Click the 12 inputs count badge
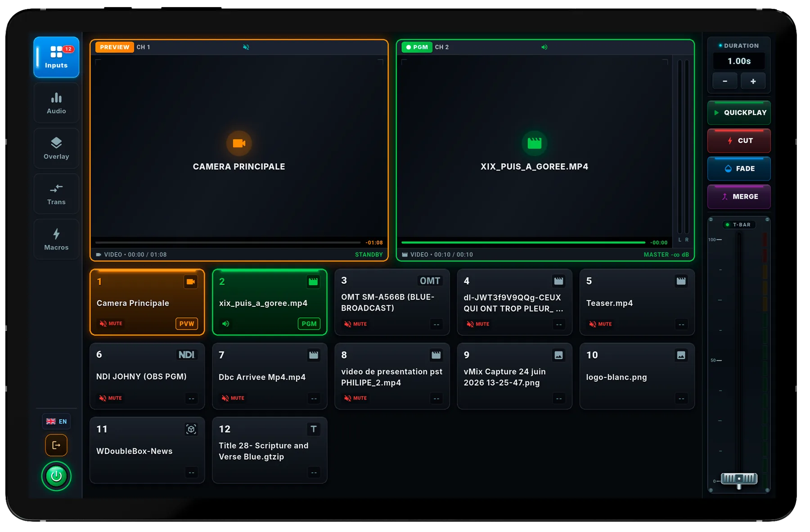 (x=68, y=49)
